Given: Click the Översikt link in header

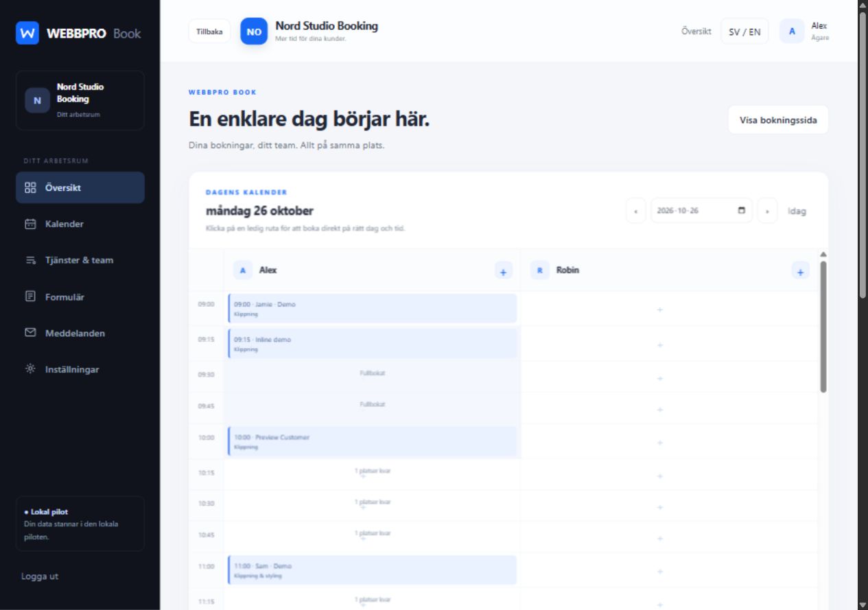Looking at the screenshot, I should [x=696, y=32].
